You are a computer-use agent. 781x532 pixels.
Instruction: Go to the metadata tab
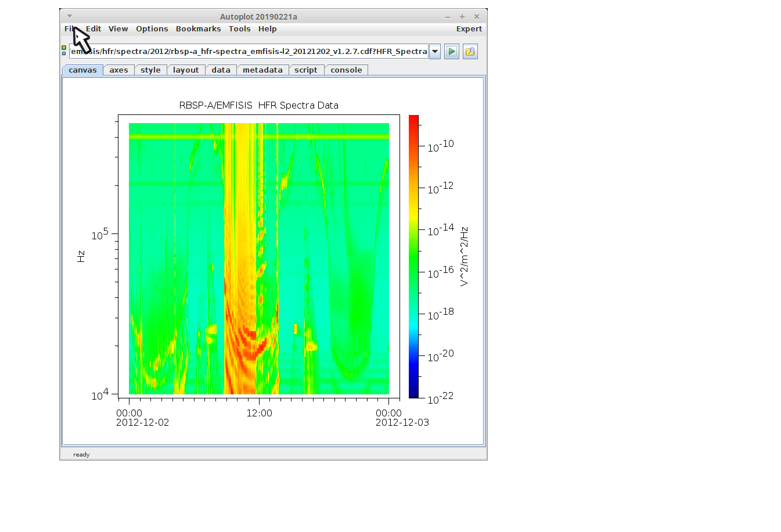pyautogui.click(x=262, y=70)
